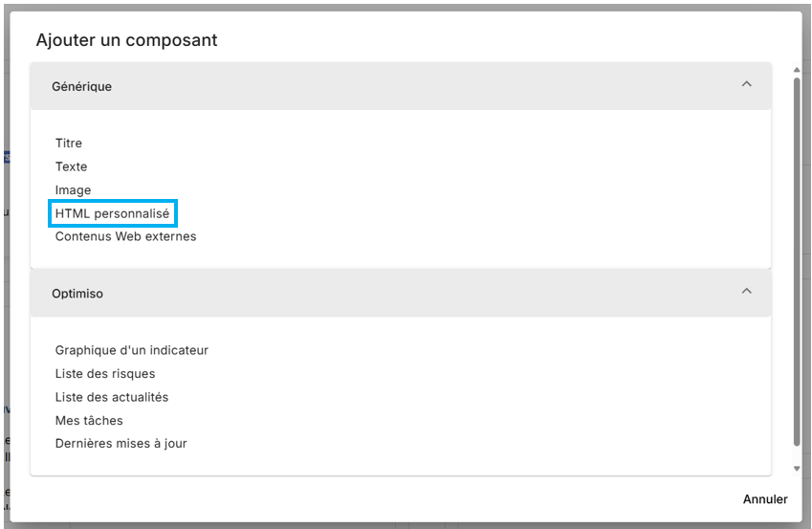Select Liste des actualités
812x529 pixels.
112,397
